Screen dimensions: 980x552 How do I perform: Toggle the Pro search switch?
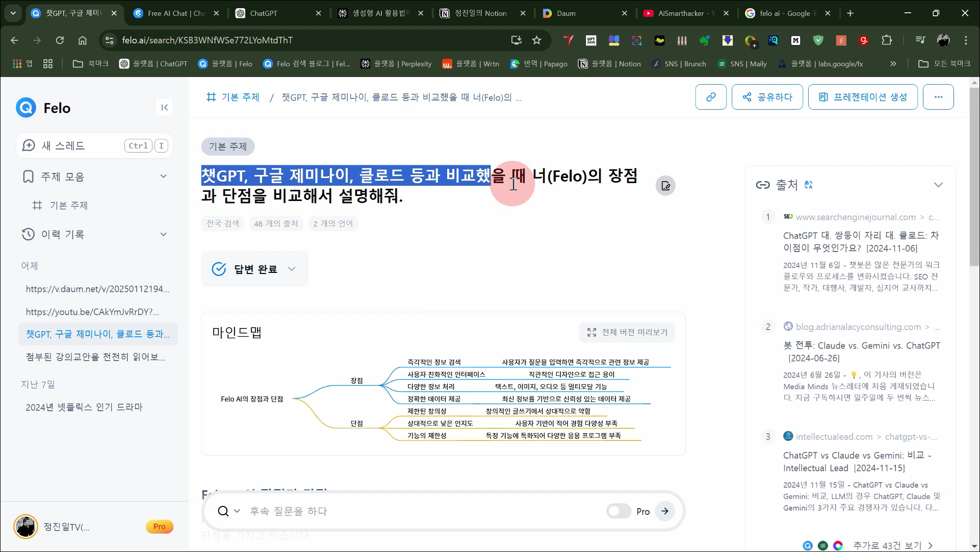click(618, 511)
